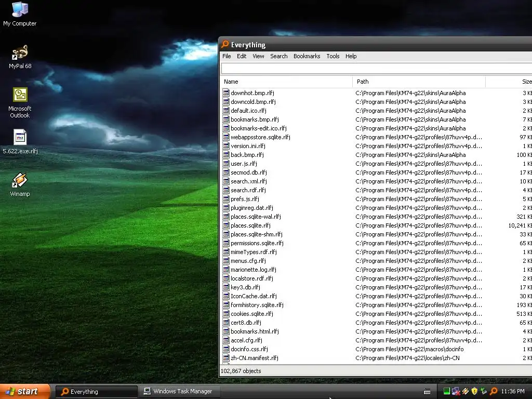Open the Edit menu in Everything
532x399 pixels.
point(242,56)
